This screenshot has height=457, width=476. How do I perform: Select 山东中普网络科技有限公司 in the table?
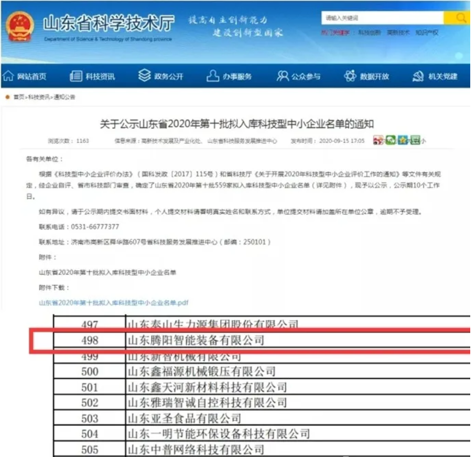click(x=196, y=450)
